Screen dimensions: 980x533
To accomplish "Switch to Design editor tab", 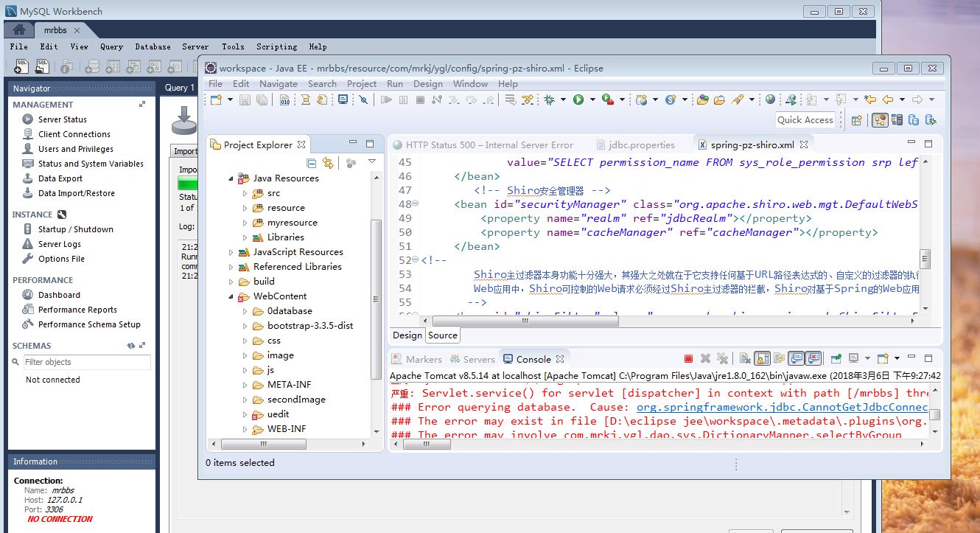I will pyautogui.click(x=407, y=335).
